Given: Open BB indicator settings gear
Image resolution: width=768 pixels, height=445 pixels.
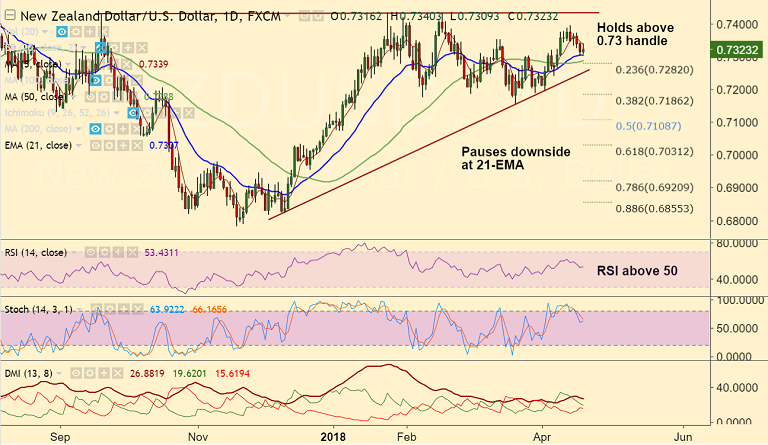Looking at the screenshot, I should (x=115, y=48).
